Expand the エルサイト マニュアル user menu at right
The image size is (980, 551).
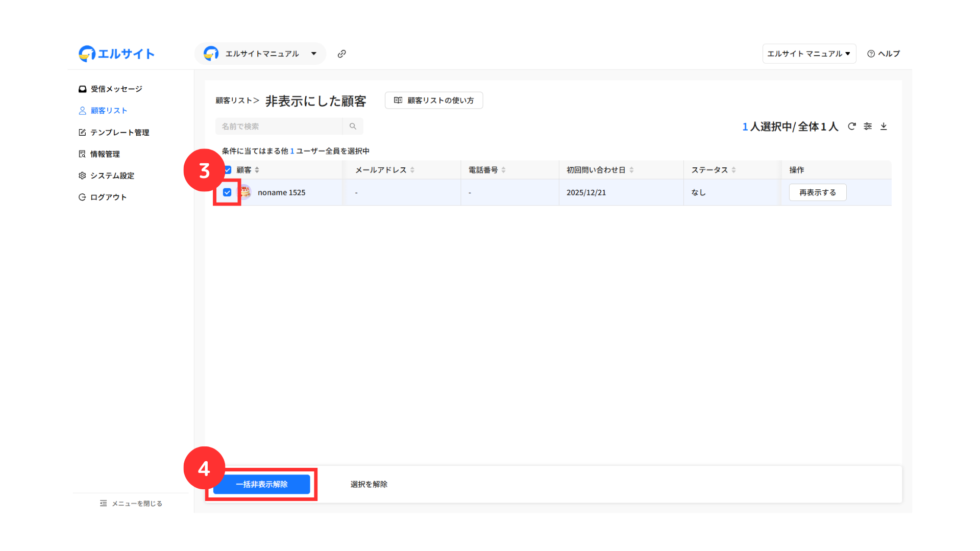tap(808, 54)
